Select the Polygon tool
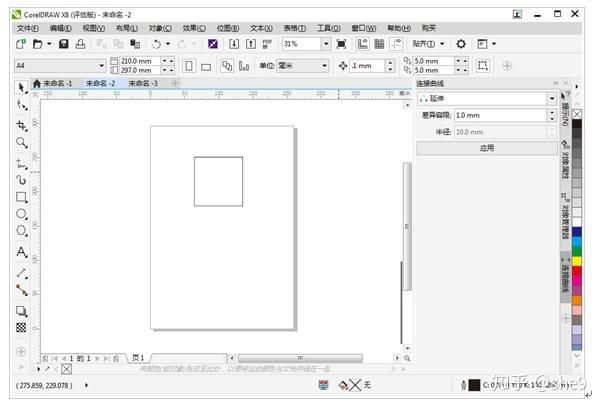602x408 pixels. click(x=22, y=231)
